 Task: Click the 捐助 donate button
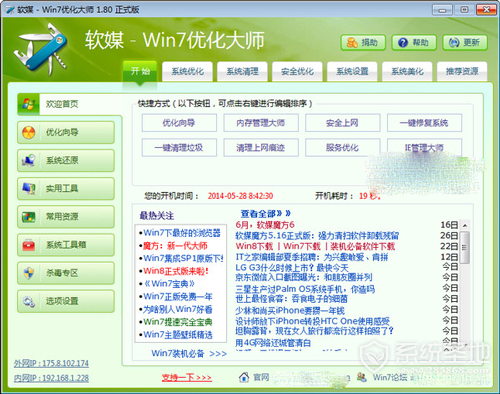pyautogui.click(x=363, y=43)
